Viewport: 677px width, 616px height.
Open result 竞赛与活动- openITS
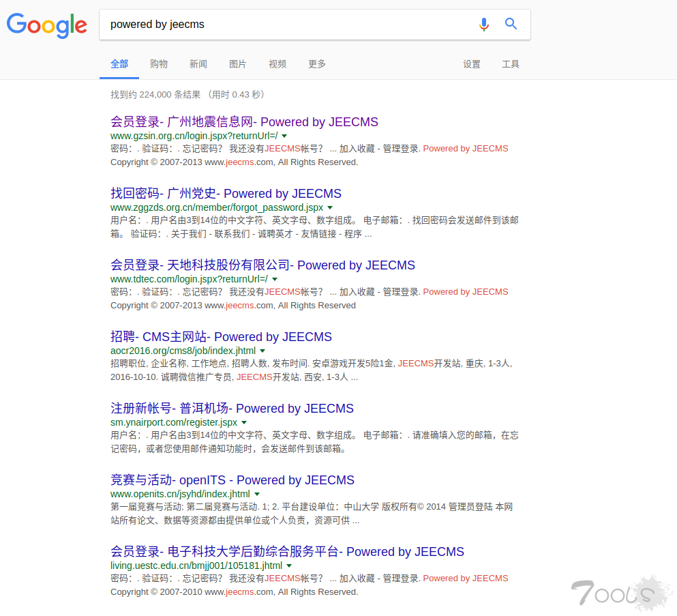pos(232,480)
